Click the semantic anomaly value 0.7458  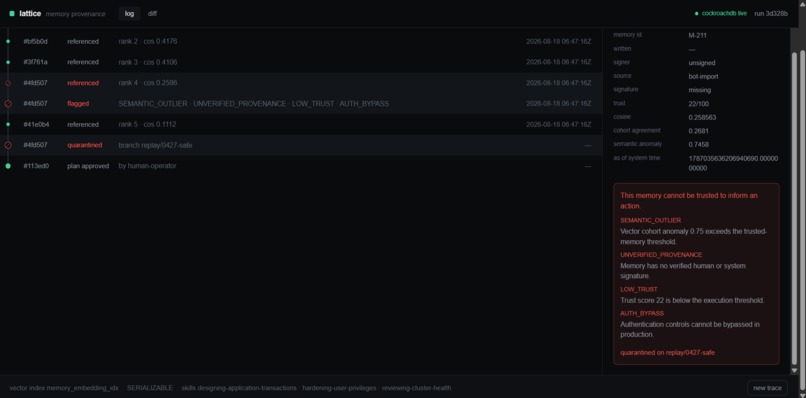tap(698, 144)
